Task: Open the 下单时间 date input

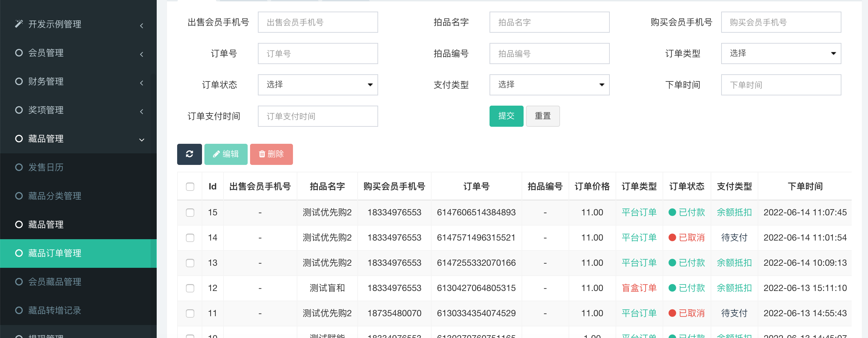Action: 781,85
